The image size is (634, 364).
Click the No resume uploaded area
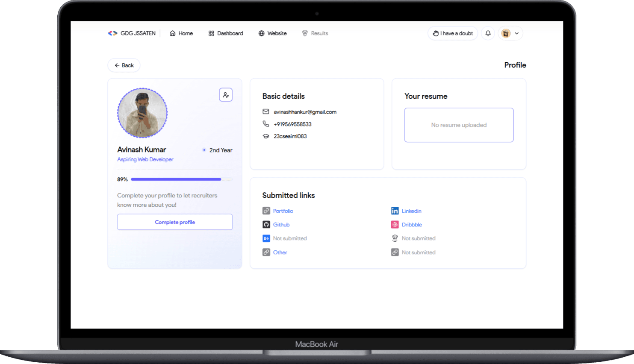tap(459, 125)
